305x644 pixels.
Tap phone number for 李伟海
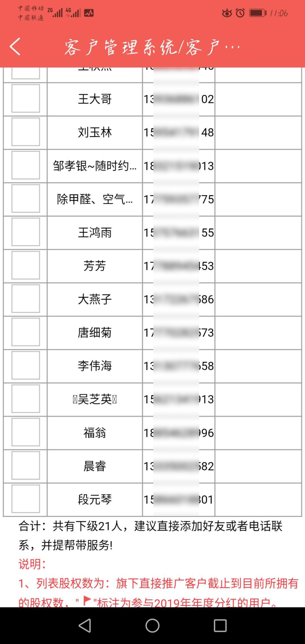[179, 366]
